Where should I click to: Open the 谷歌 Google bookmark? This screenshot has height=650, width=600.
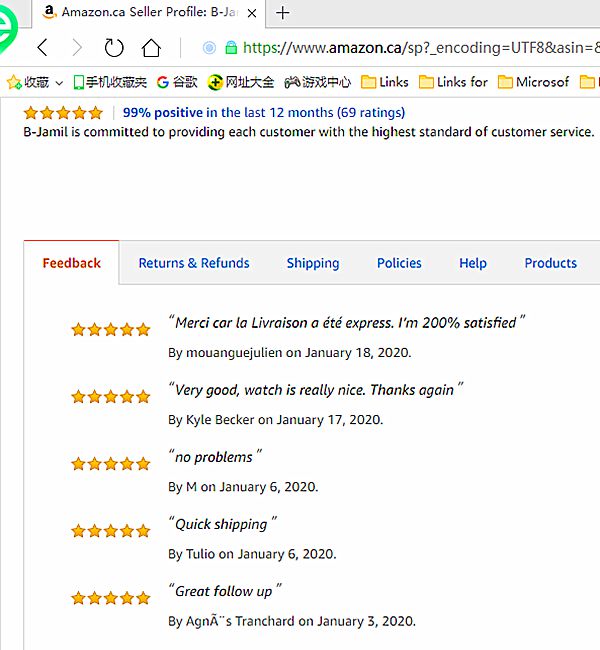pos(177,82)
